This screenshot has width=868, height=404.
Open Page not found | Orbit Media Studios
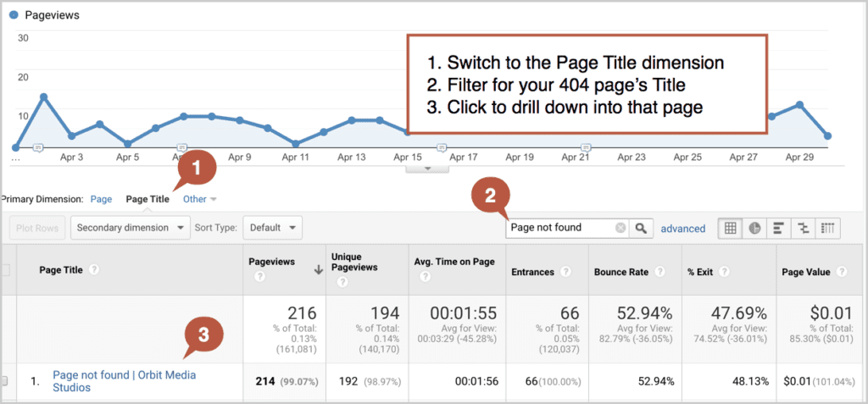[x=125, y=381]
